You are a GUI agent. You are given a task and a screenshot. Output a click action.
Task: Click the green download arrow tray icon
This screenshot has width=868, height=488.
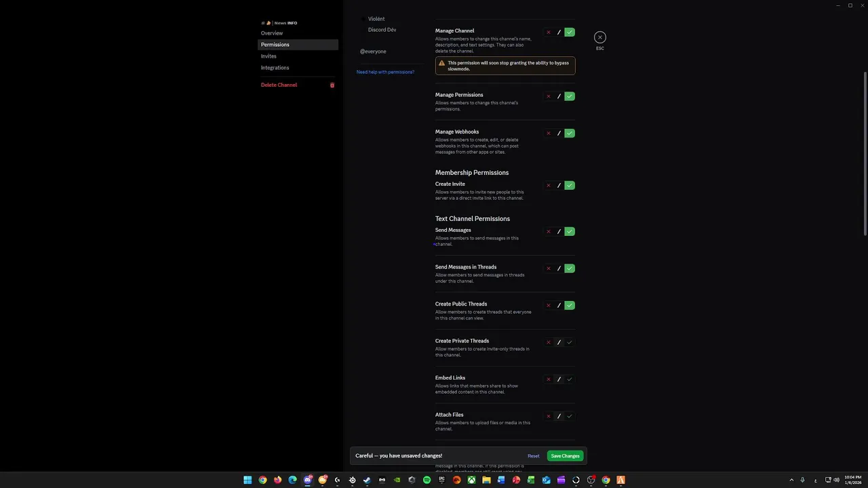click(x=802, y=480)
